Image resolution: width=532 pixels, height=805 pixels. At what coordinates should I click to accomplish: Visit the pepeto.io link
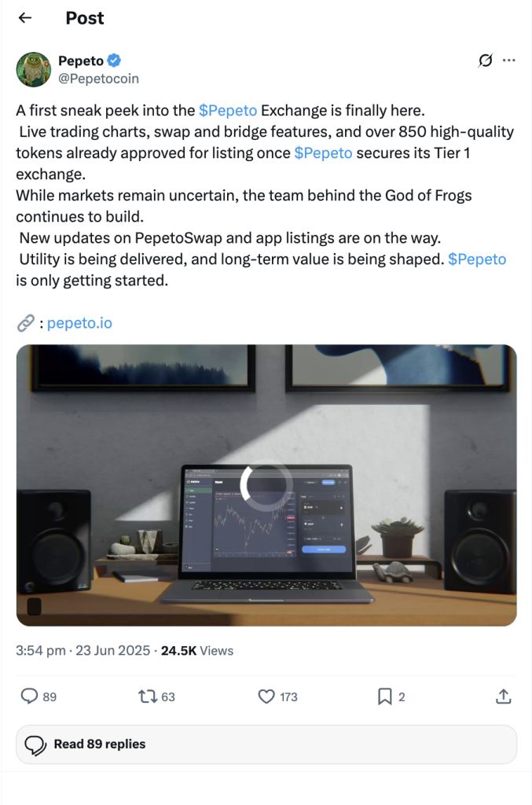click(x=79, y=323)
